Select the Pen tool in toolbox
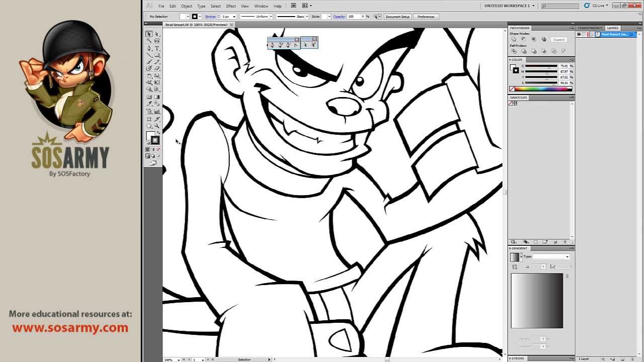The image size is (644, 362). coord(149,48)
